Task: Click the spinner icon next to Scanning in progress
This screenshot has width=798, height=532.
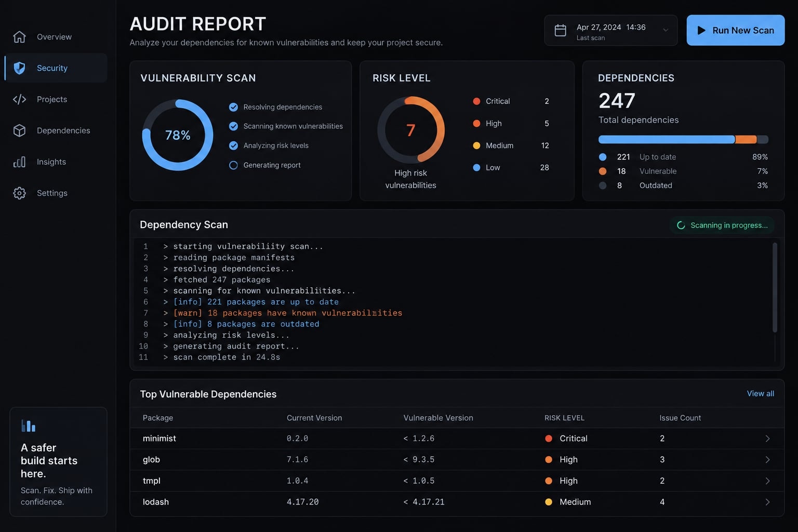Action: (x=681, y=225)
